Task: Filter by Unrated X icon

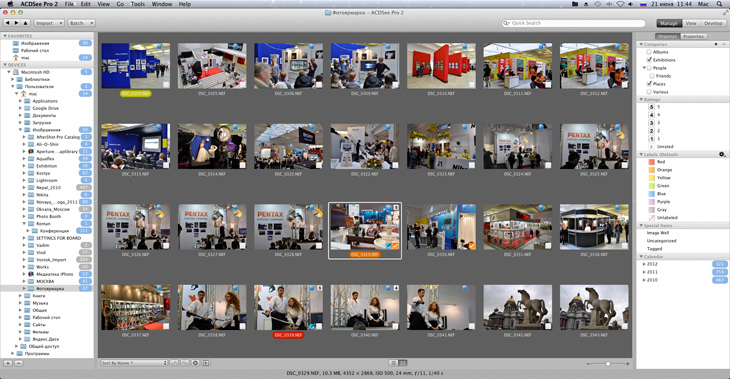Action: coord(651,147)
